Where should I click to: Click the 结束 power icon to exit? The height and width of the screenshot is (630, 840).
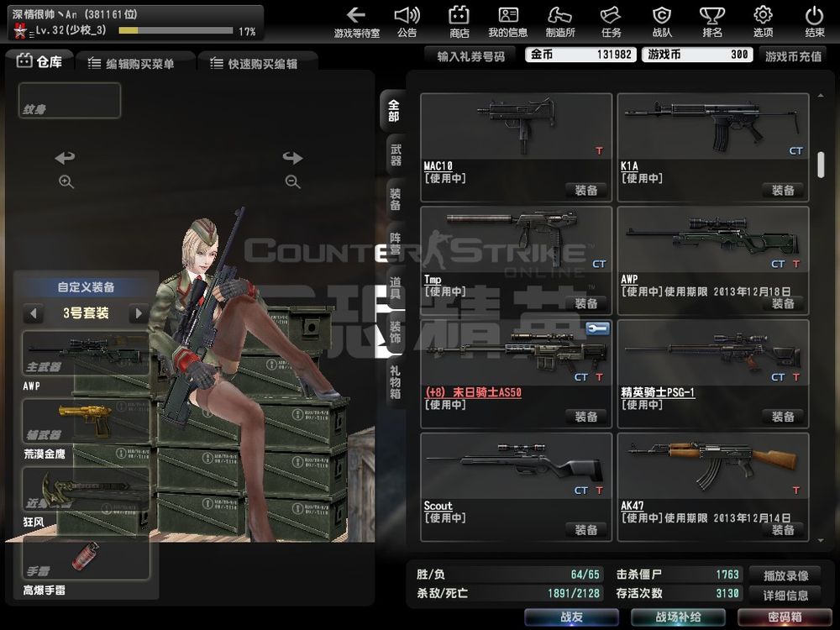(x=814, y=22)
